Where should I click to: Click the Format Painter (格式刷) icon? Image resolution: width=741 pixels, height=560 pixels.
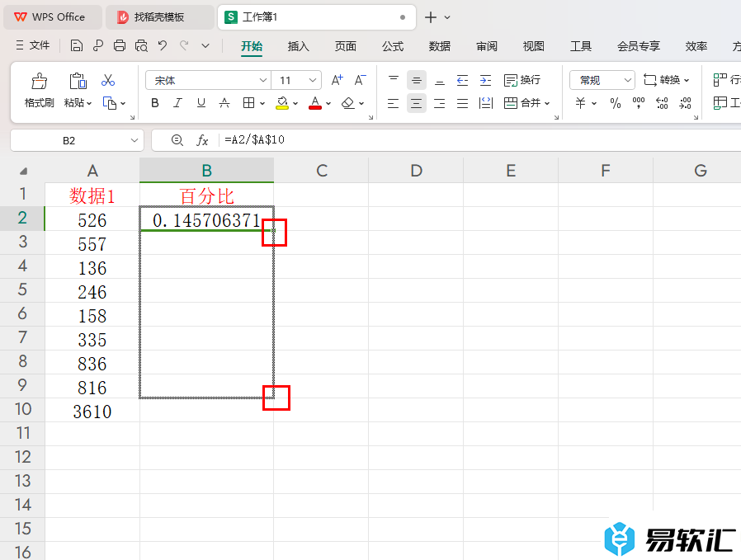point(40,81)
